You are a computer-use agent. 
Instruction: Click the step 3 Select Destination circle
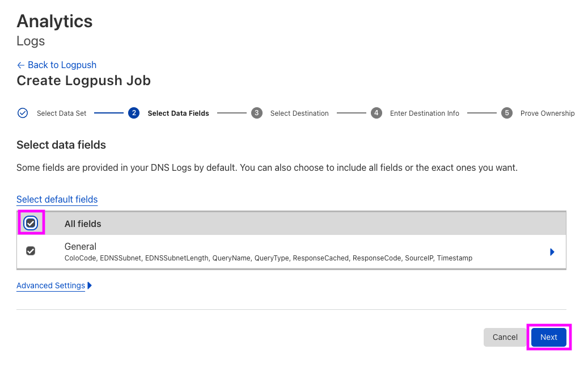[x=257, y=113]
